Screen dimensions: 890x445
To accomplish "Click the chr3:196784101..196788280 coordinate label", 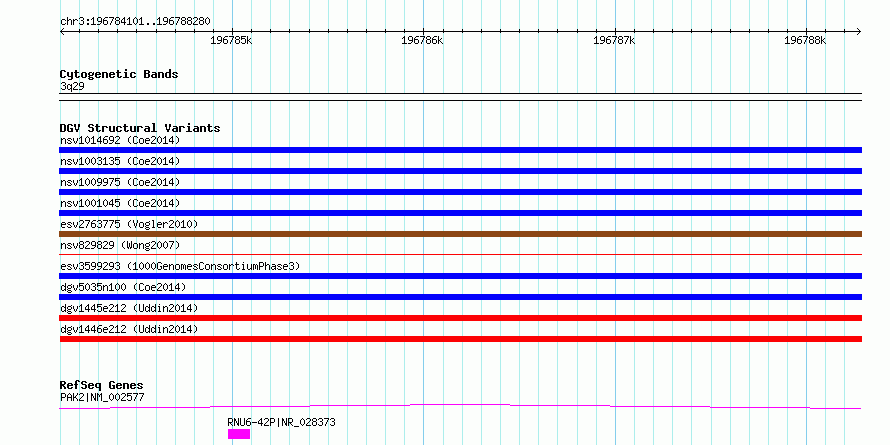I will 135,22.
